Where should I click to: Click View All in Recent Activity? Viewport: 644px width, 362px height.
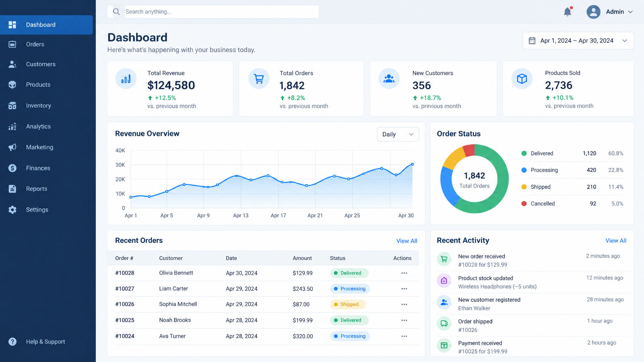616,241
